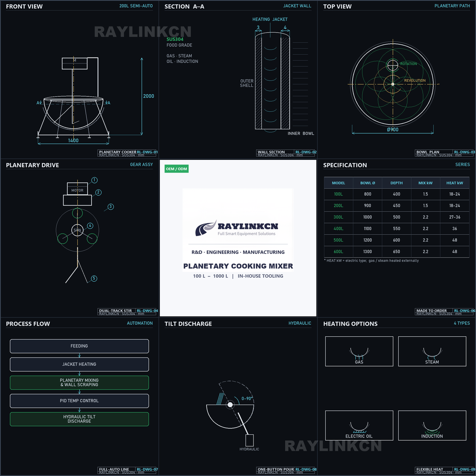
Task: Click the DUAL-TRACK STIR title block label
Action: point(115,311)
